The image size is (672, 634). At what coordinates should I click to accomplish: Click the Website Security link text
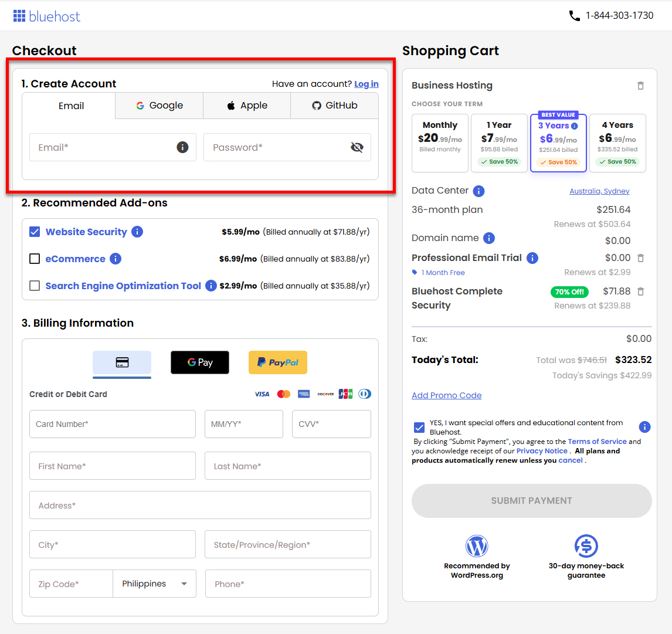pos(86,232)
